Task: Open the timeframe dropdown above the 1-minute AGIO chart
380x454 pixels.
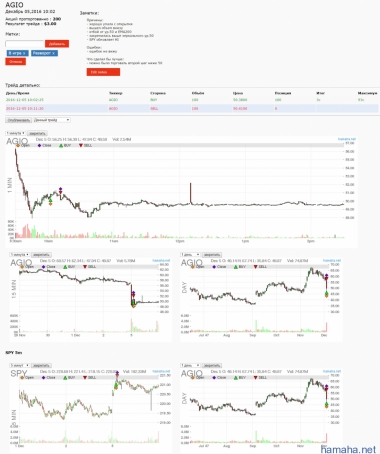Action: click(x=15, y=133)
